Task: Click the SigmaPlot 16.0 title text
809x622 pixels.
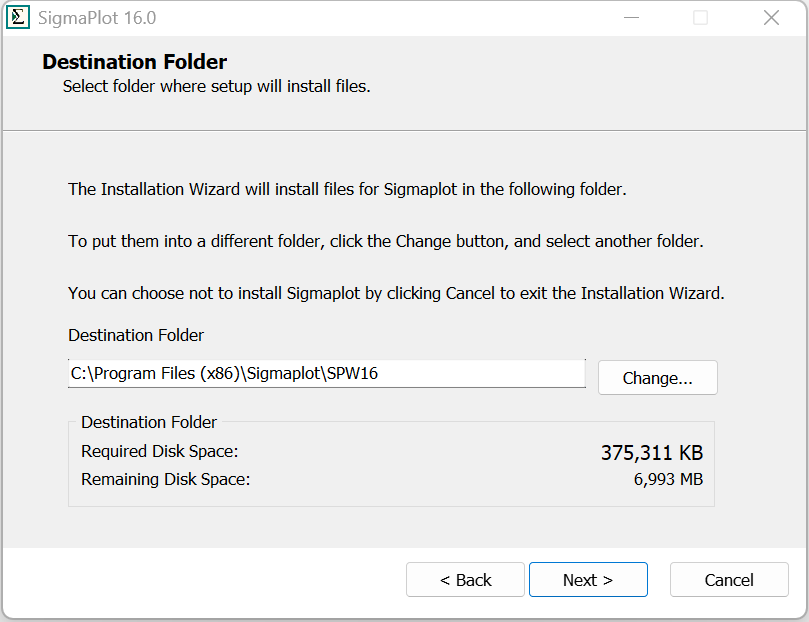Action: tap(97, 18)
